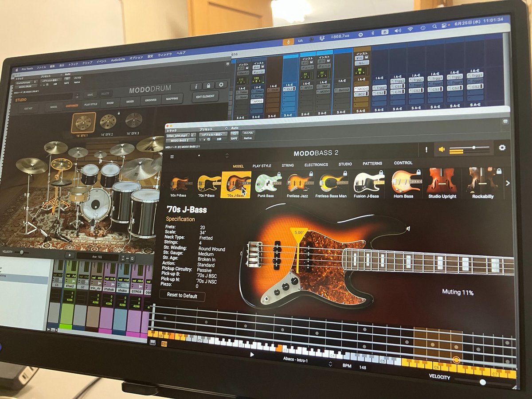
Task: Click the MODO DRUM lock icon
Action: [208, 86]
